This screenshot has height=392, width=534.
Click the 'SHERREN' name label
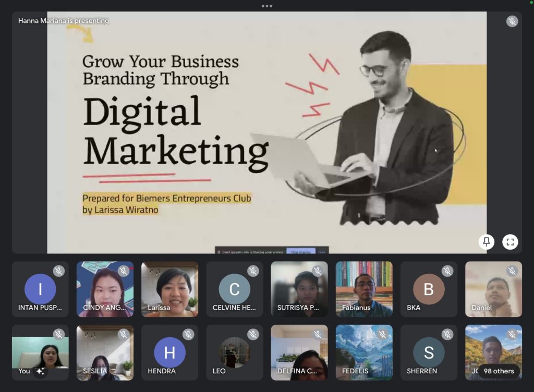click(x=421, y=371)
